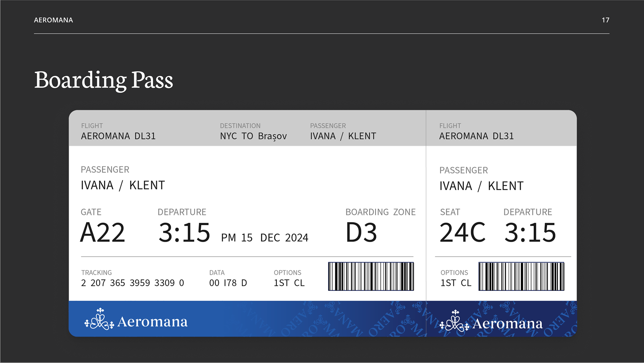Click 1ST CL option on main ticket
The height and width of the screenshot is (363, 644).
(x=289, y=283)
